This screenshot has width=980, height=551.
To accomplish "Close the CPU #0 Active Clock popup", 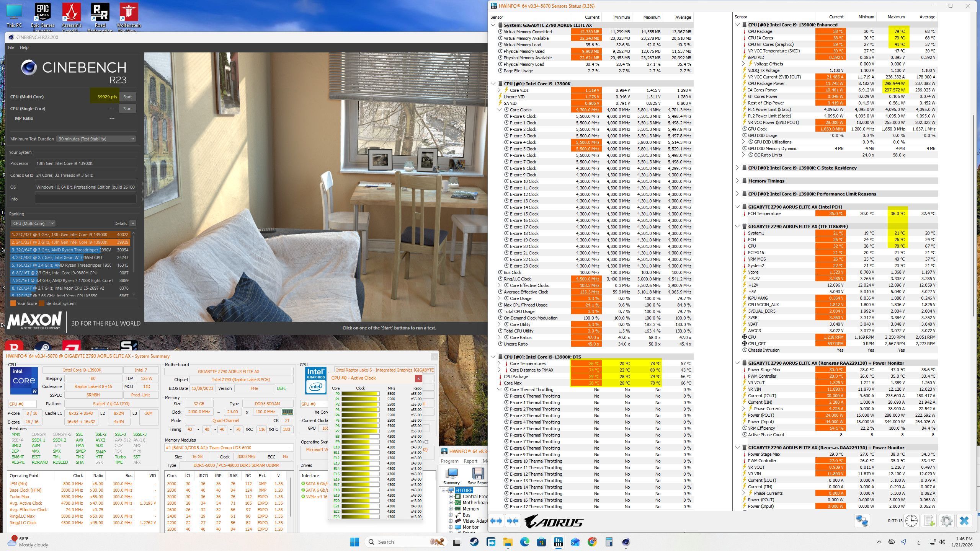I will click(418, 378).
